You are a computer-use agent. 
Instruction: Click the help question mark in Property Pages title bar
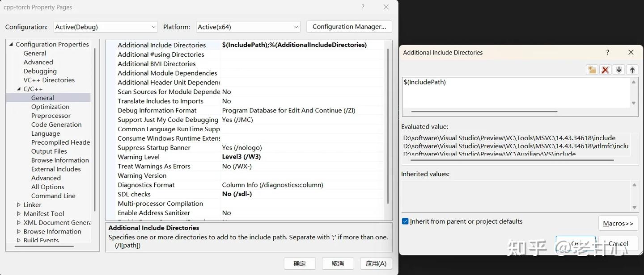point(363,7)
